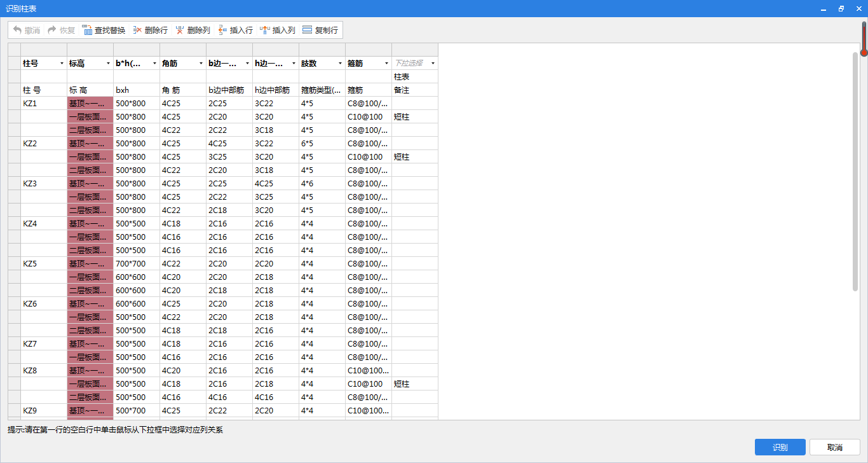
Task: Open the b*h column mapping dropdown
Action: pyautogui.click(x=154, y=64)
